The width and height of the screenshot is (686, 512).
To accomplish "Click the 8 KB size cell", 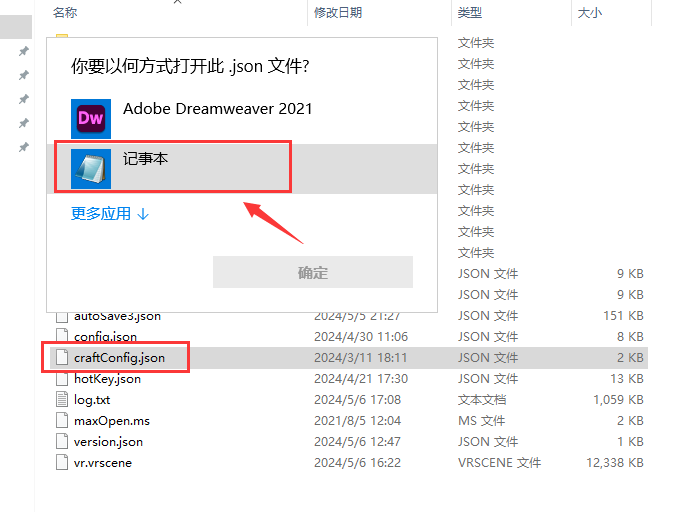I will 630,337.
